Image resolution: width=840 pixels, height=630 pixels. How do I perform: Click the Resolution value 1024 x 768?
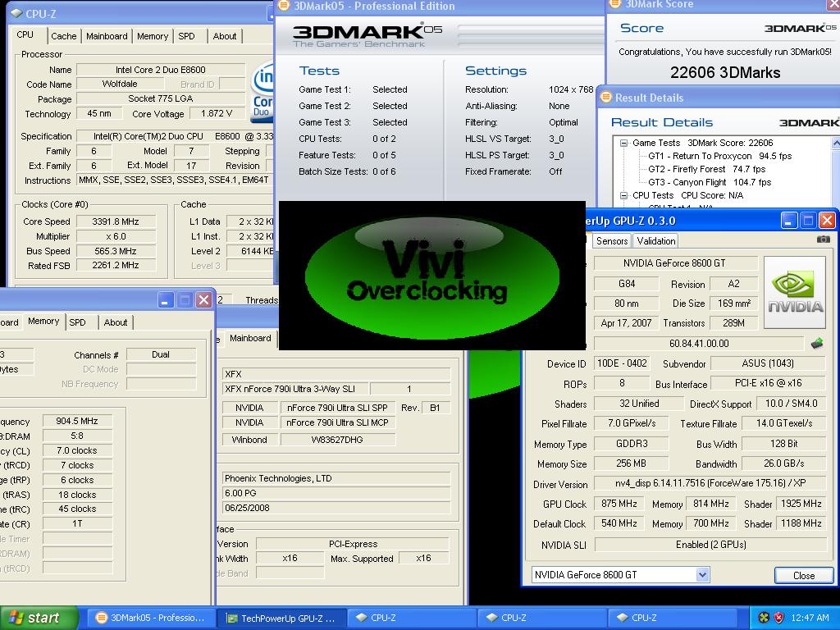click(x=571, y=89)
